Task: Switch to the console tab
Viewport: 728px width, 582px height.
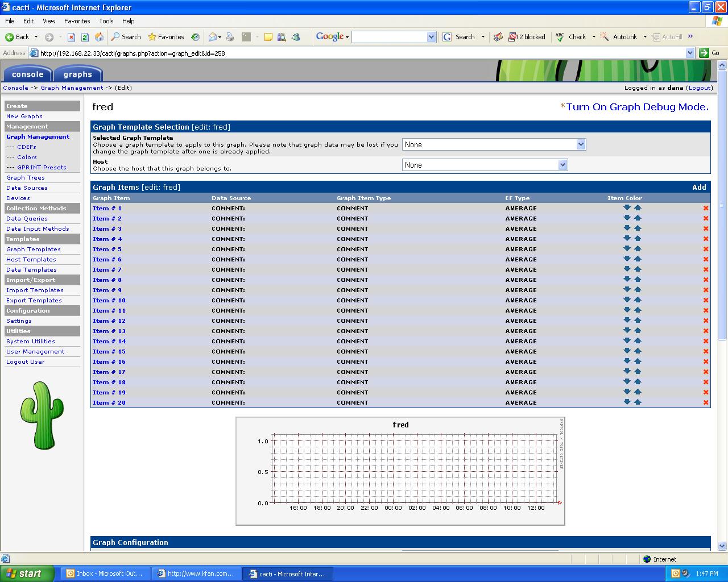Action: [x=27, y=74]
